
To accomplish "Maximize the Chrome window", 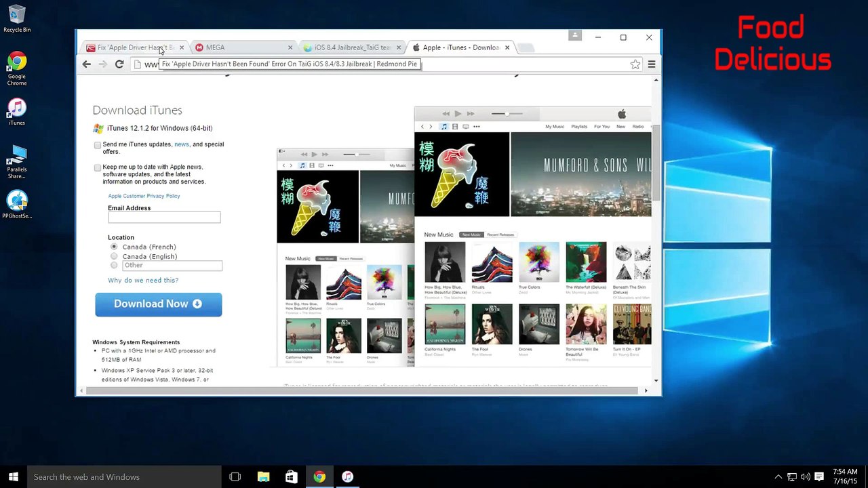I will click(x=623, y=37).
